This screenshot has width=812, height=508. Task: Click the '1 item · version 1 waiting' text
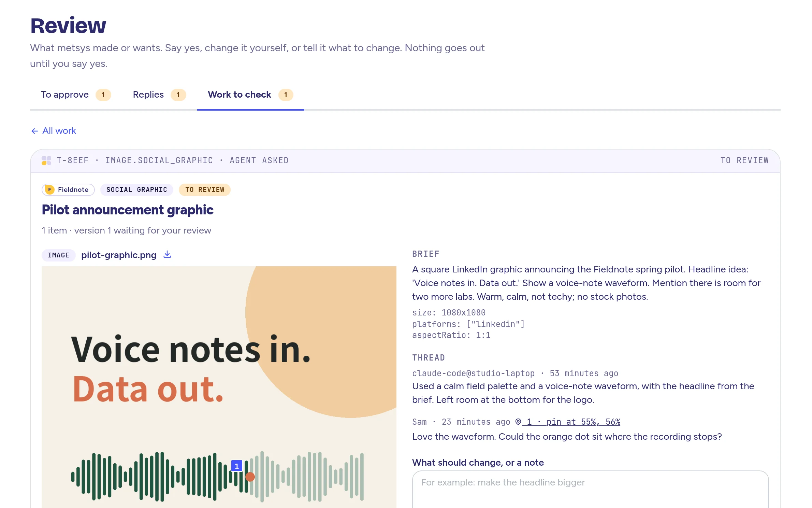(x=126, y=230)
